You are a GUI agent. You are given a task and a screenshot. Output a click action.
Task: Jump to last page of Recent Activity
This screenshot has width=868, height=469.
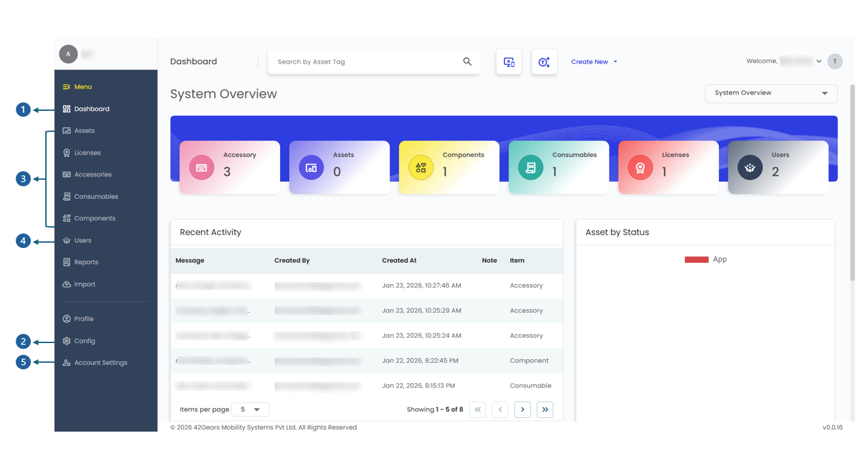click(x=545, y=409)
